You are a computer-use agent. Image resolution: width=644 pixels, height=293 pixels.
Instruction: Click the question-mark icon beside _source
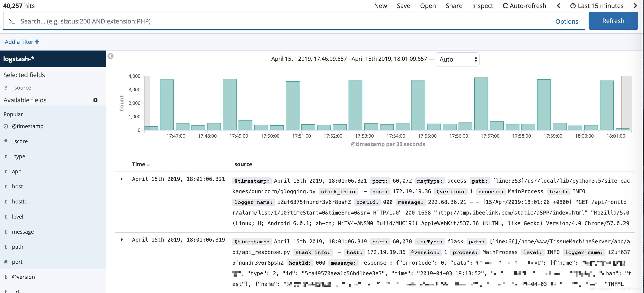[x=6, y=87]
